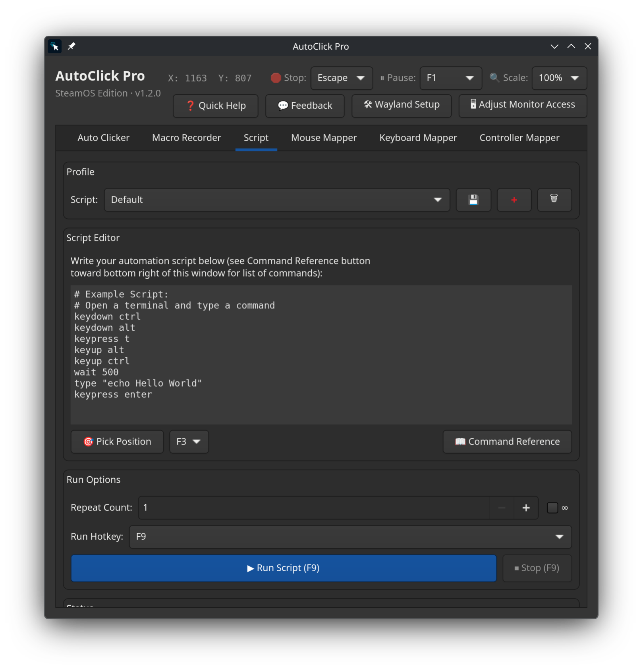Add a new script profile with the red plus
Image resolution: width=643 pixels, height=672 pixels.
(514, 200)
